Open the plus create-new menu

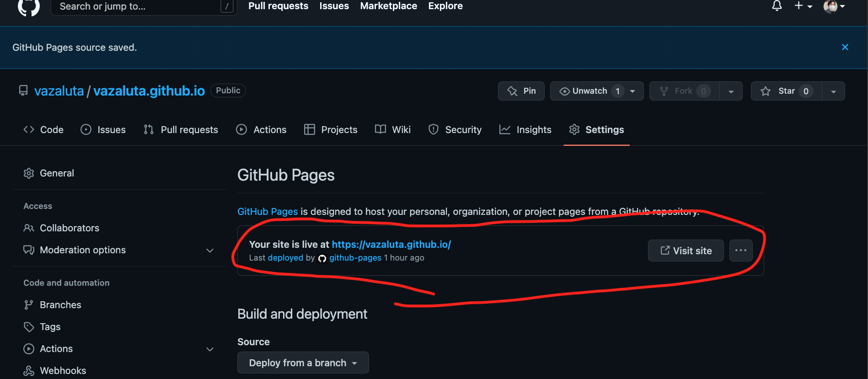pyautogui.click(x=803, y=6)
